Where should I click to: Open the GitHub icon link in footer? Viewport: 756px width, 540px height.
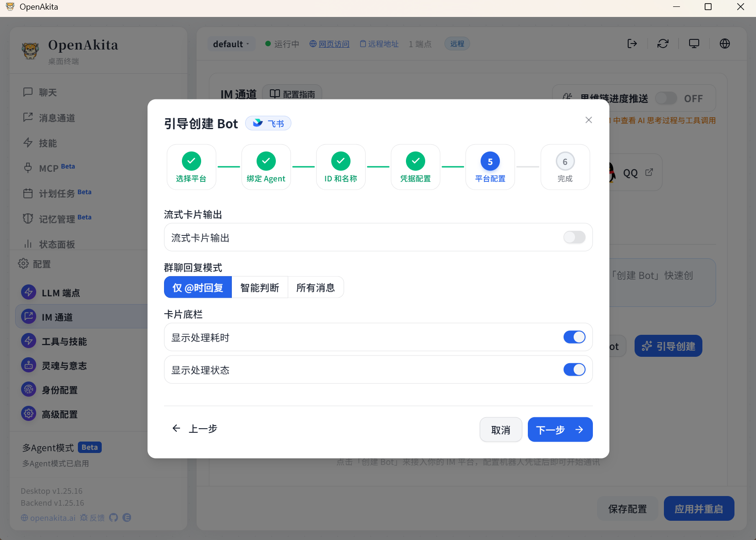(114, 518)
